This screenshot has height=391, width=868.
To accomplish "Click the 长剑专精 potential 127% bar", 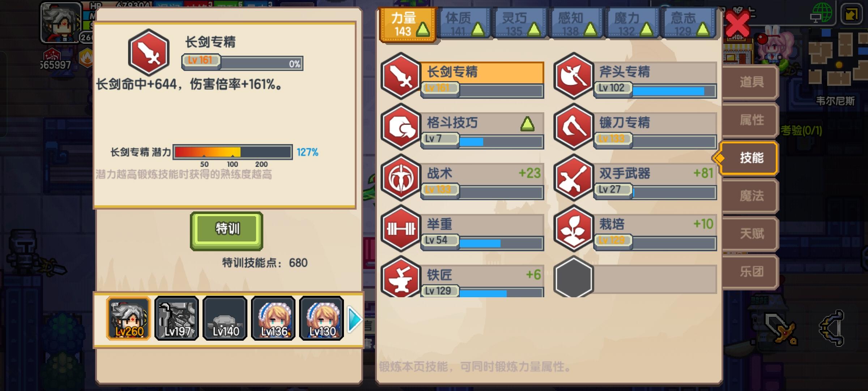I will click(x=233, y=152).
